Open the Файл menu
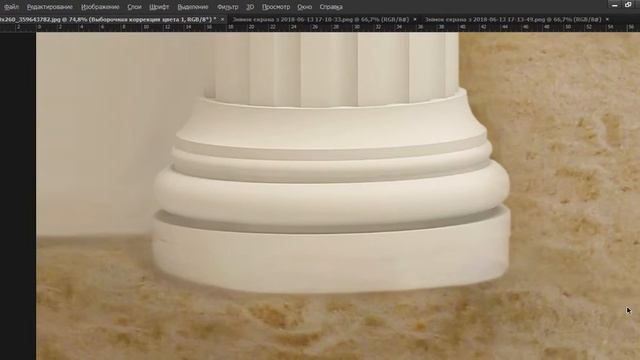 [x=11, y=7]
